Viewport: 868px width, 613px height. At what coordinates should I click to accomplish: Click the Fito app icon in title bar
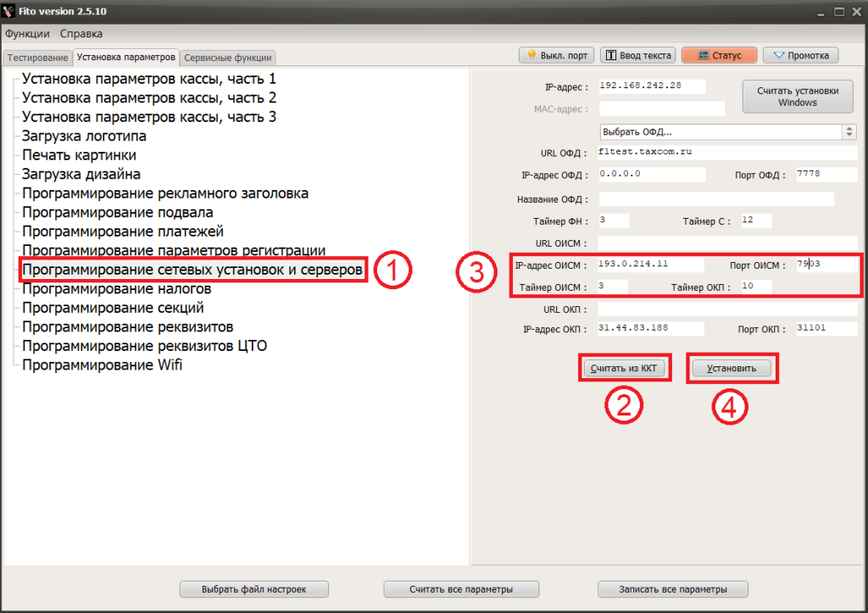click(x=8, y=11)
